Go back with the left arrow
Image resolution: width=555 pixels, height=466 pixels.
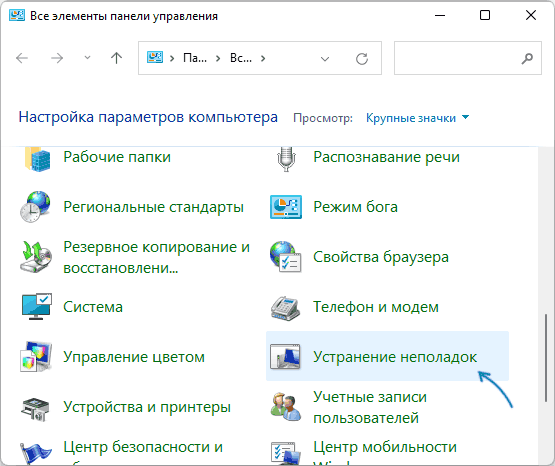(x=22, y=58)
